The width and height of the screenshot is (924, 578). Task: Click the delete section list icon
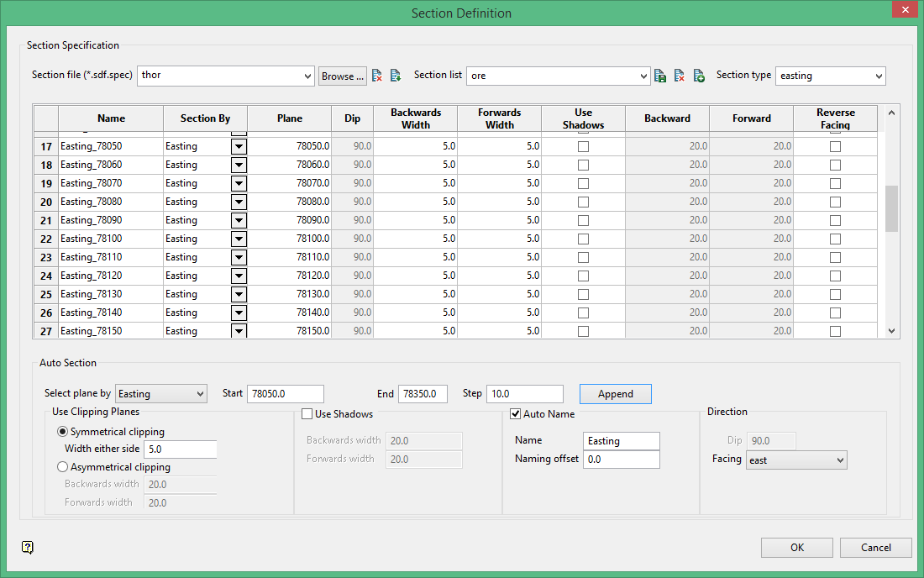point(680,76)
